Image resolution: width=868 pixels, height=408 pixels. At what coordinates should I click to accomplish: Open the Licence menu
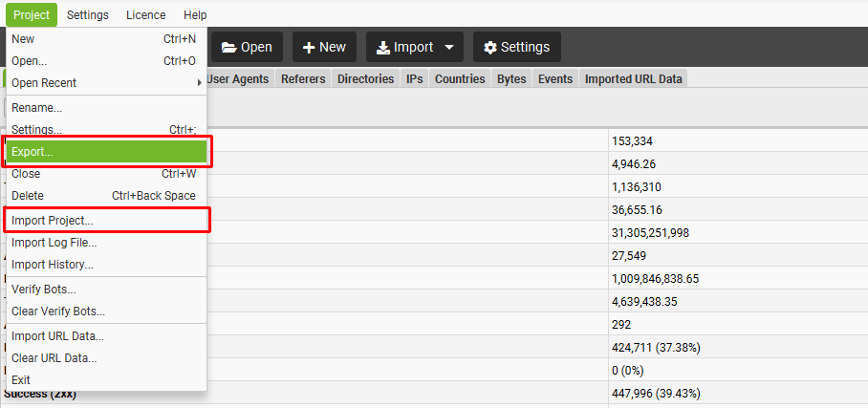[x=145, y=15]
